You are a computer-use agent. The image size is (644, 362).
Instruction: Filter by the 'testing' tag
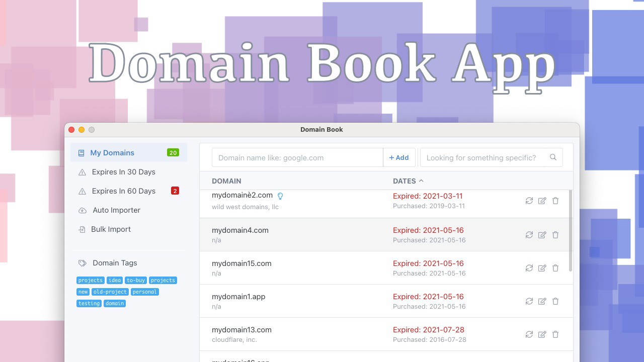[x=89, y=303]
